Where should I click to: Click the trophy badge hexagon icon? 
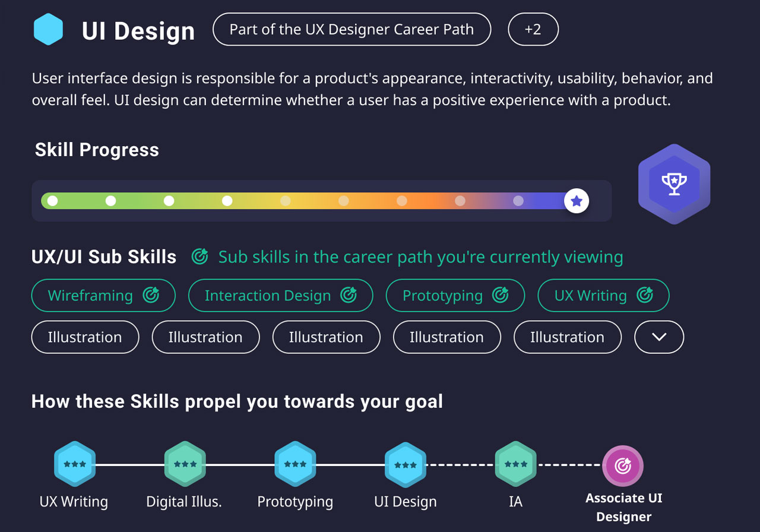click(x=674, y=184)
